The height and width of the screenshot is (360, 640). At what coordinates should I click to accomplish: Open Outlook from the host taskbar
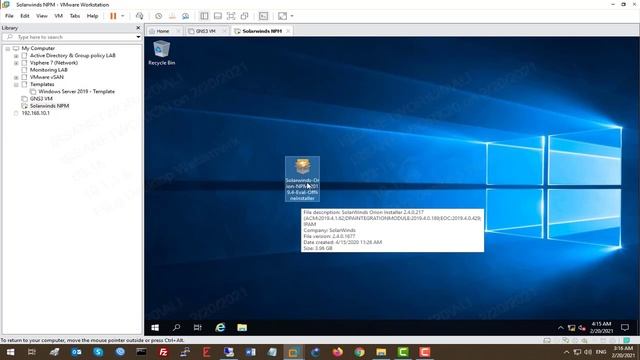tap(76, 352)
